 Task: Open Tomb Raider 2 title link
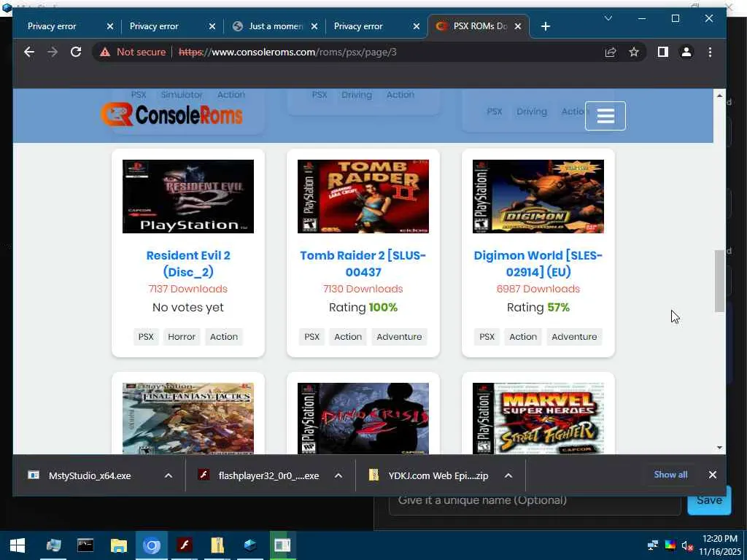click(x=363, y=263)
